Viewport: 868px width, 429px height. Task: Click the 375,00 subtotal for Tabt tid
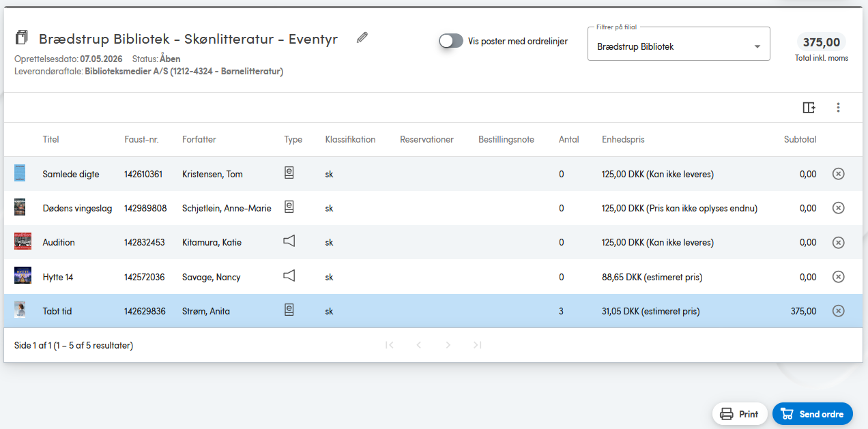(803, 311)
